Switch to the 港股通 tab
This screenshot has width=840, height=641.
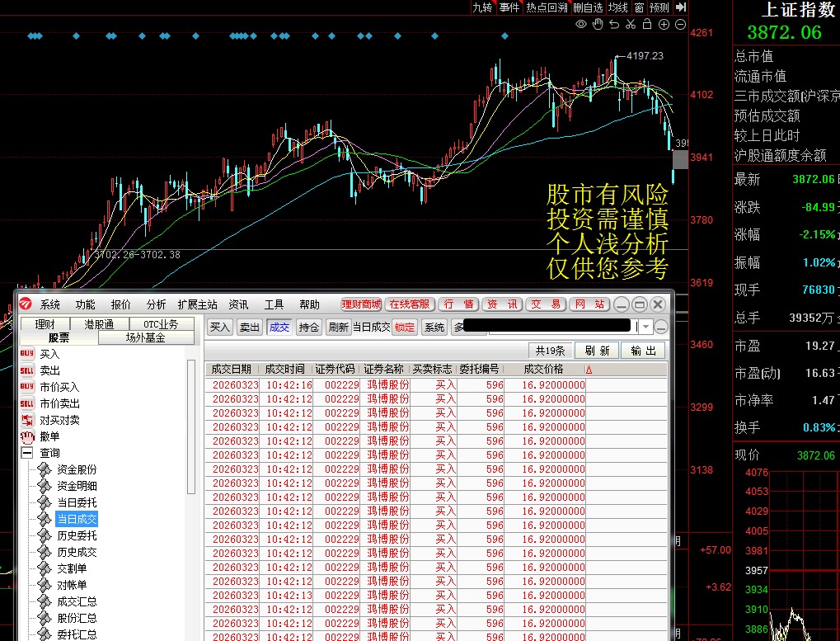point(100,324)
